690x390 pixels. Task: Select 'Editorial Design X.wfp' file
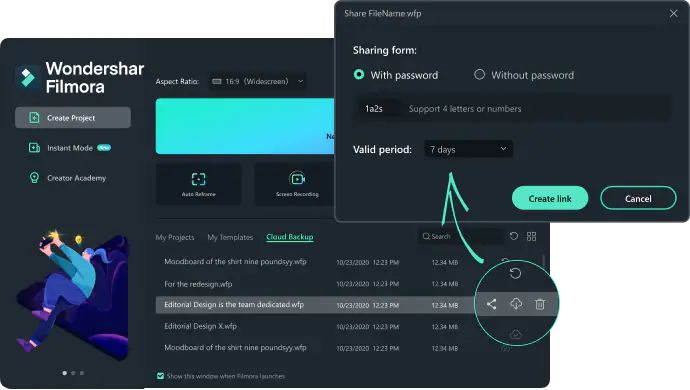click(x=200, y=326)
